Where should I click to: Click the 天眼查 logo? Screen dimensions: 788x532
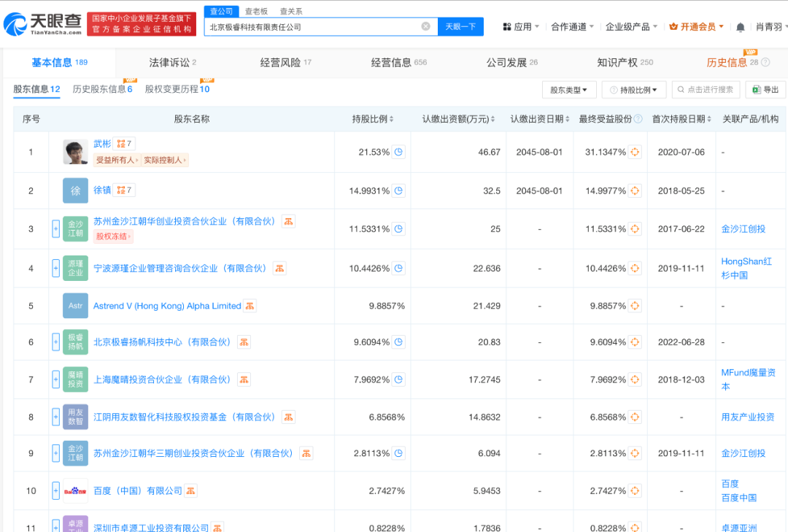[43, 23]
